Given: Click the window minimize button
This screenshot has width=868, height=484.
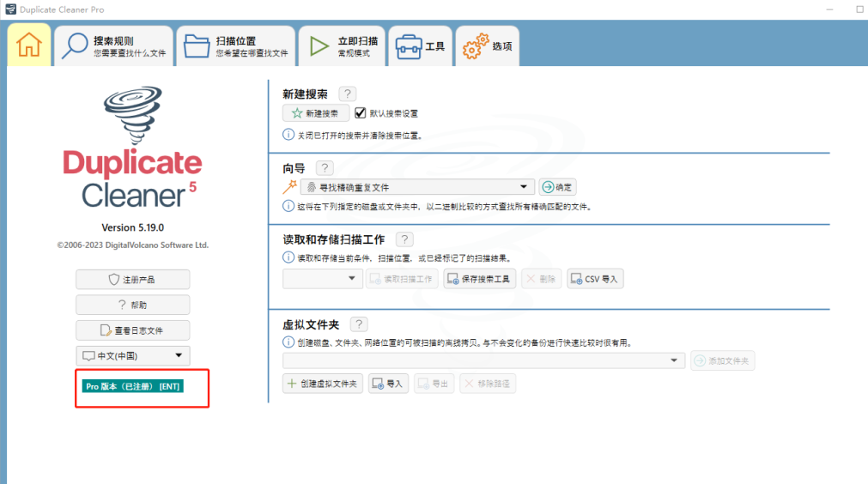Looking at the screenshot, I should pyautogui.click(x=829, y=9).
